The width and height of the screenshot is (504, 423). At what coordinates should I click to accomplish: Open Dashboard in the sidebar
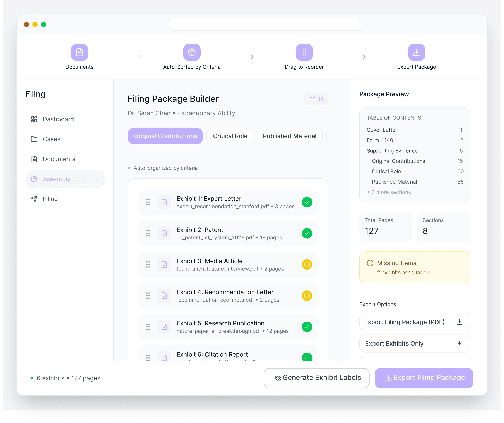click(58, 119)
